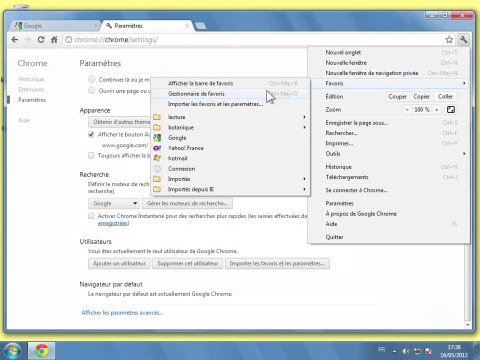Open the Importés depuis IE folder
This screenshot has width=480, height=360.
(x=230, y=189)
